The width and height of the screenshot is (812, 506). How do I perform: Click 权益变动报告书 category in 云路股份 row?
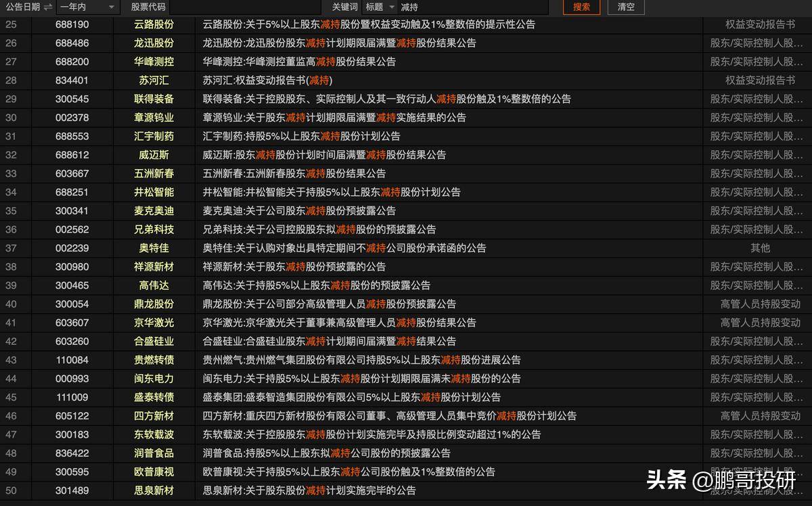point(760,24)
